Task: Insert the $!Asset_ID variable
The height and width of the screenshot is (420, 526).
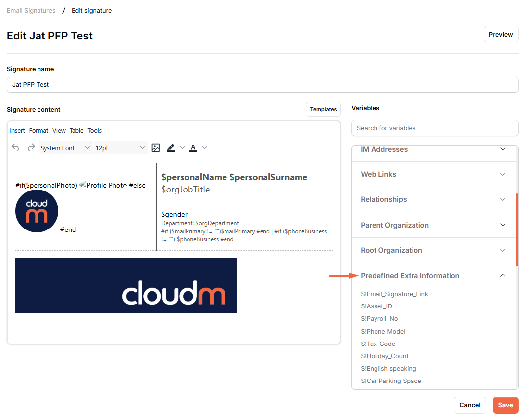Action: click(376, 306)
